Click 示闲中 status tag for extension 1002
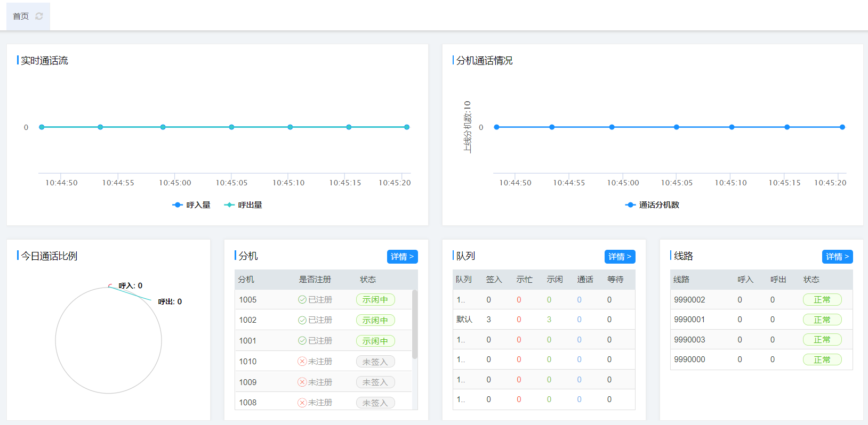The height and width of the screenshot is (425, 868). coord(375,320)
